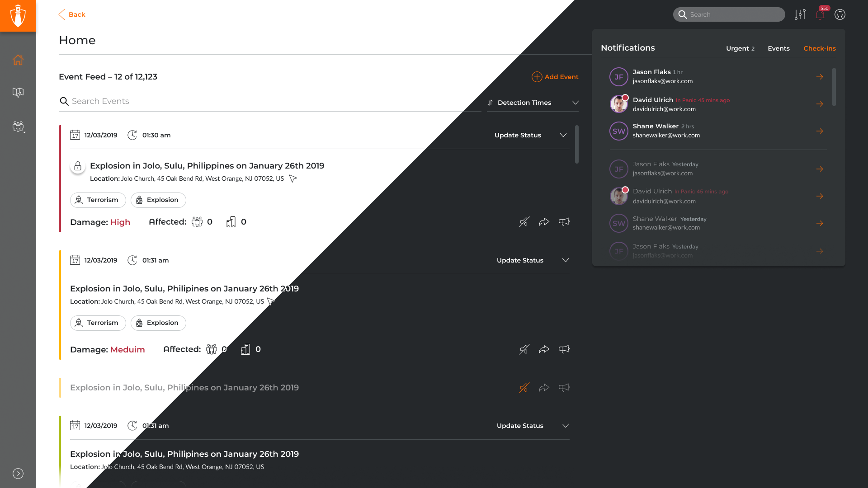Toggle the mute-alert icon on the High damage event
The height and width of the screenshot is (488, 868).
(524, 222)
